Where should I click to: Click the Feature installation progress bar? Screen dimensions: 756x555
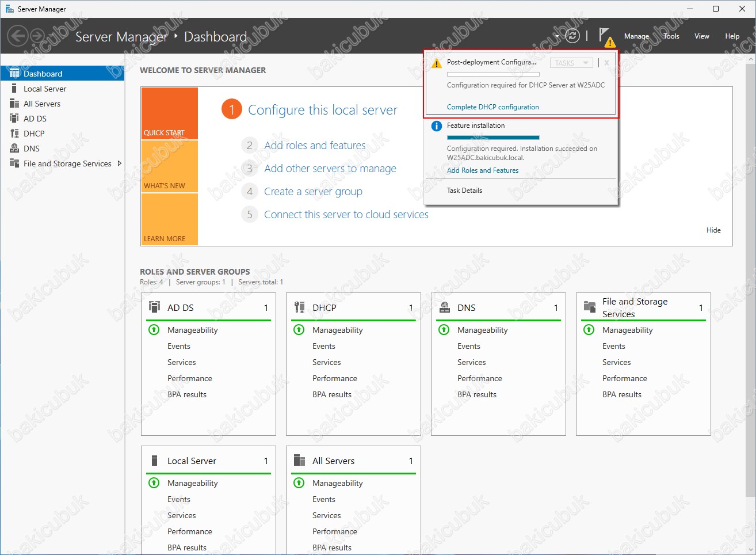(x=493, y=138)
